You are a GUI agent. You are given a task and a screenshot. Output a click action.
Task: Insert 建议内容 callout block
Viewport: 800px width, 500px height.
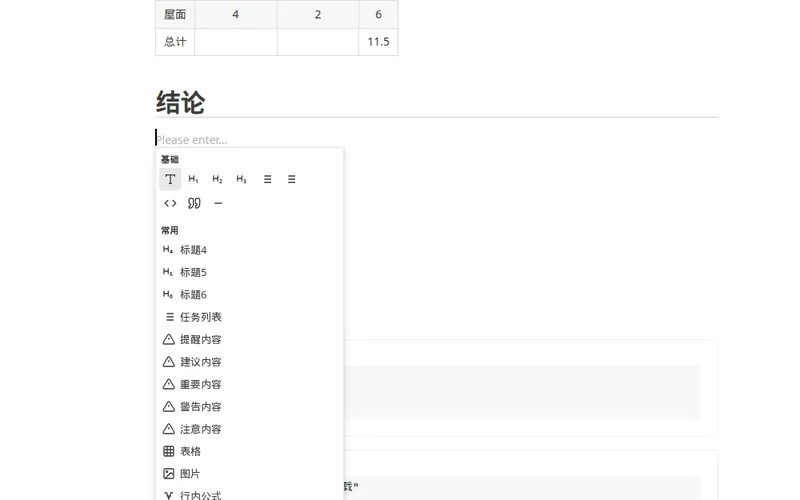[249, 362]
